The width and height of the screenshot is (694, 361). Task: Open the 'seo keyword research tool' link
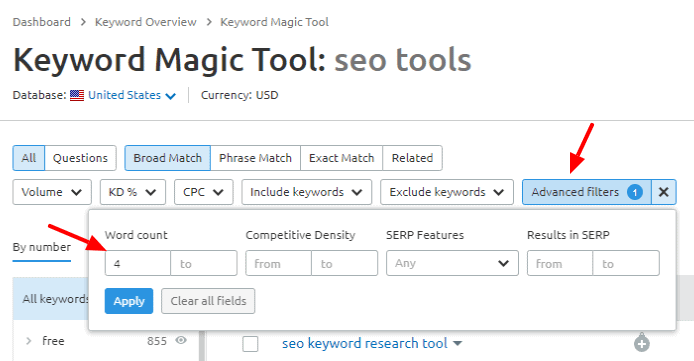click(x=365, y=343)
